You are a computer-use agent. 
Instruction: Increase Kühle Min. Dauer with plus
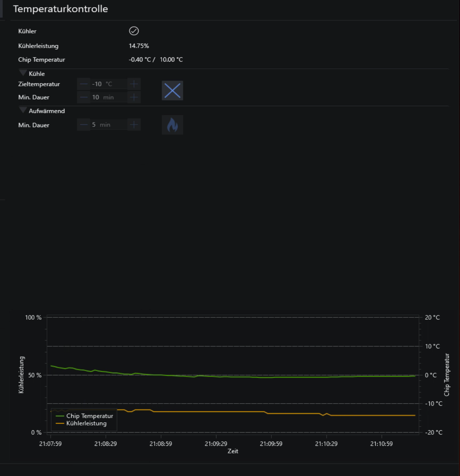[134, 97]
